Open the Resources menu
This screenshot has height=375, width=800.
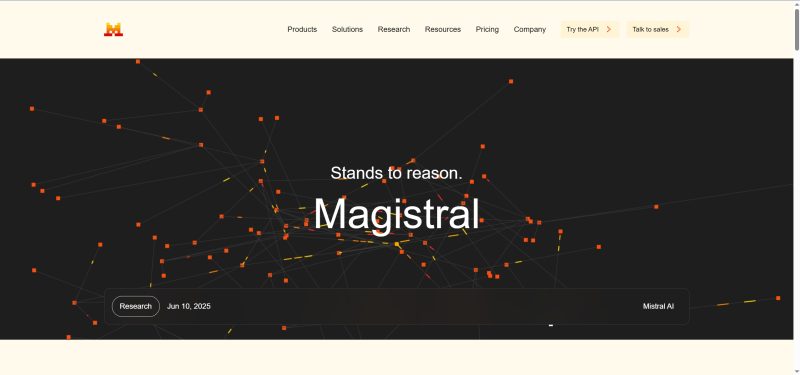tap(442, 30)
